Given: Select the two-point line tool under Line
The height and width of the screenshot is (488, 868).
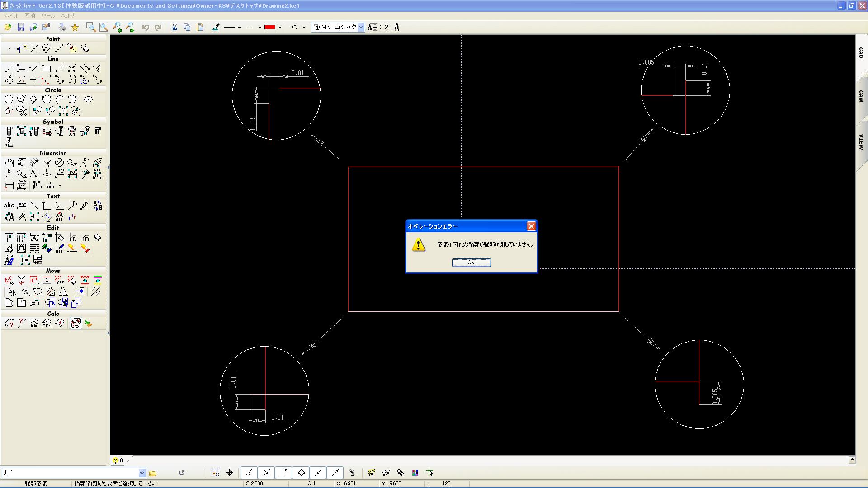Looking at the screenshot, I should (9, 69).
